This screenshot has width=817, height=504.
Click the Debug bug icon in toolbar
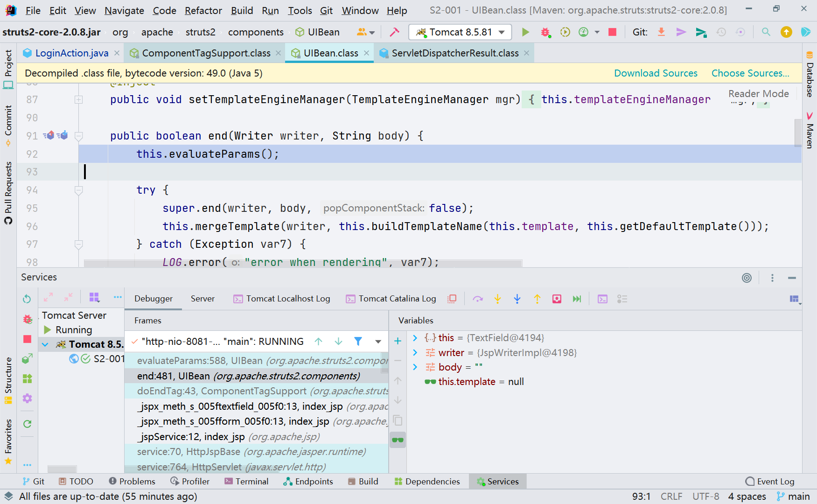point(545,32)
